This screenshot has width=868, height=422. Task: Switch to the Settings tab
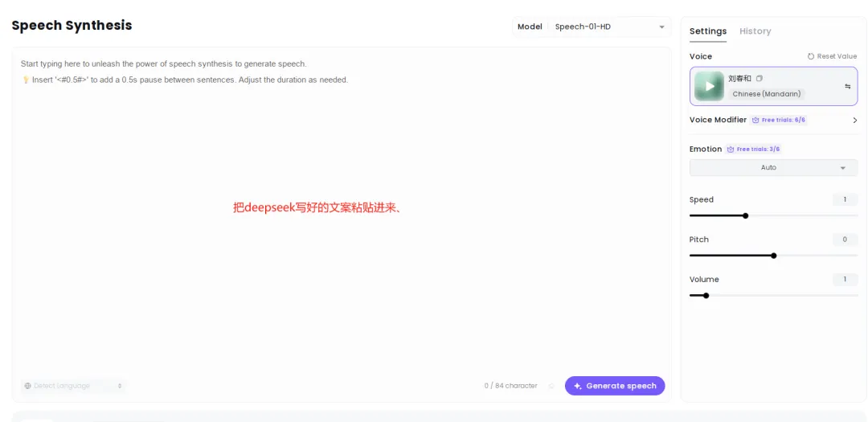click(708, 31)
